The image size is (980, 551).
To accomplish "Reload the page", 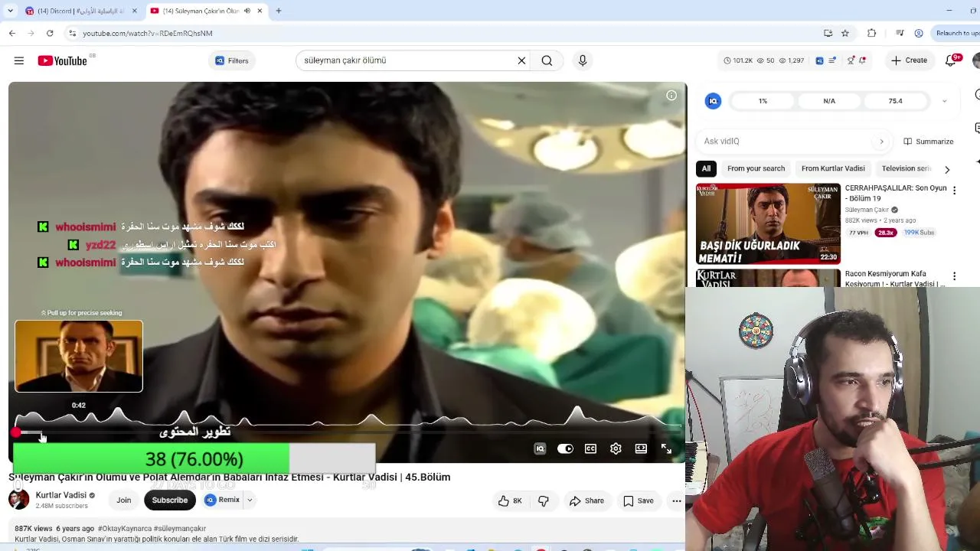I will pos(50,34).
